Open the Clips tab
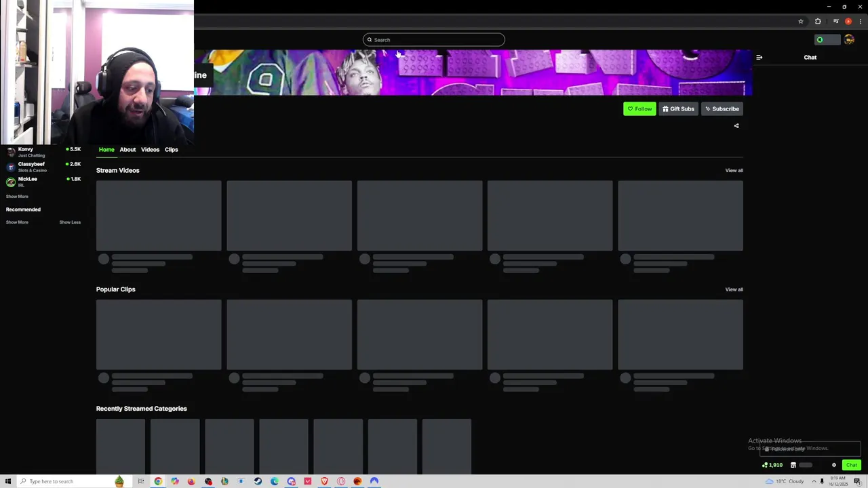 coord(171,149)
